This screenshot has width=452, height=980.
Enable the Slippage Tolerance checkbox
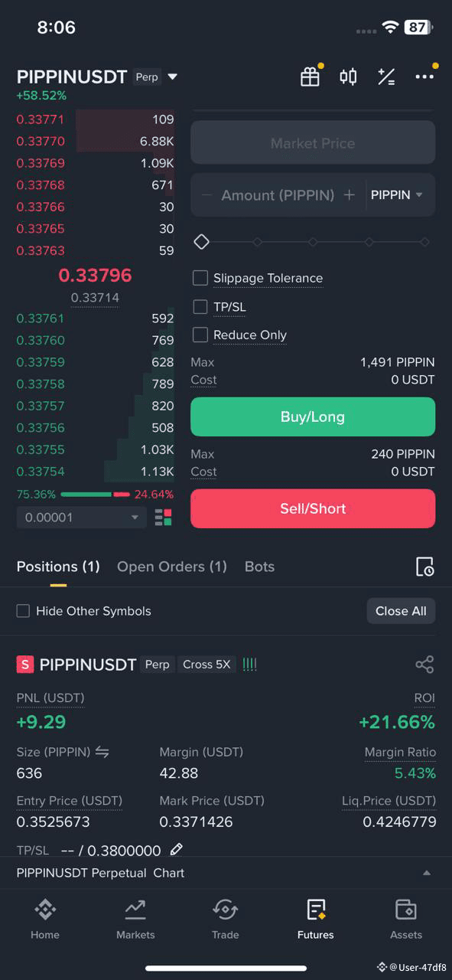[x=200, y=278]
